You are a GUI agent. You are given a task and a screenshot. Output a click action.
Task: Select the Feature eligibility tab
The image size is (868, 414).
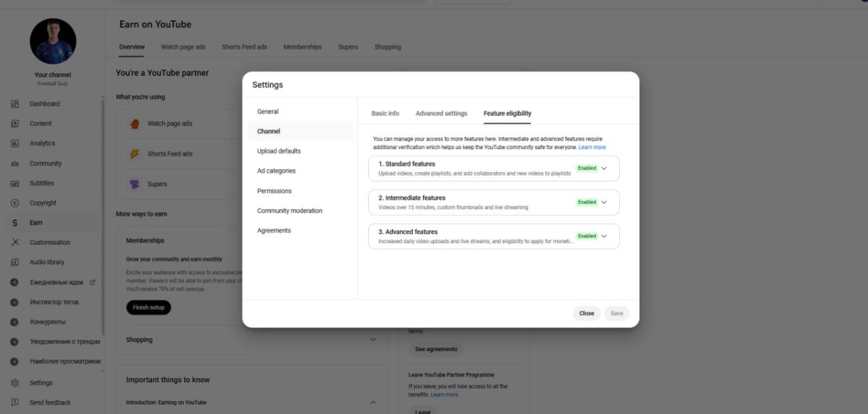click(507, 114)
